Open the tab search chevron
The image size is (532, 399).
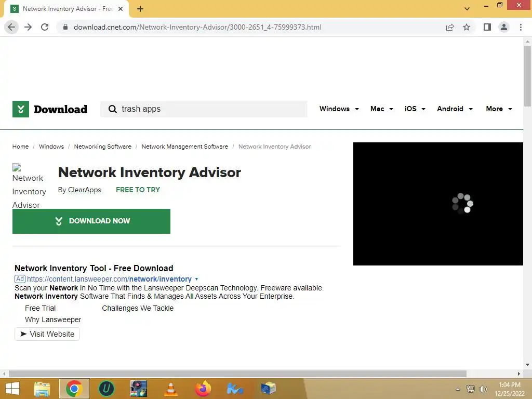467,8
